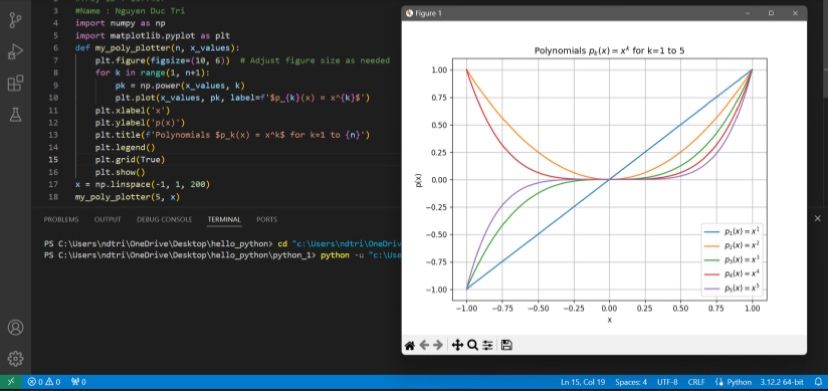
Task: Switch to the DEBUG CONSOLE tab
Action: coord(164,219)
